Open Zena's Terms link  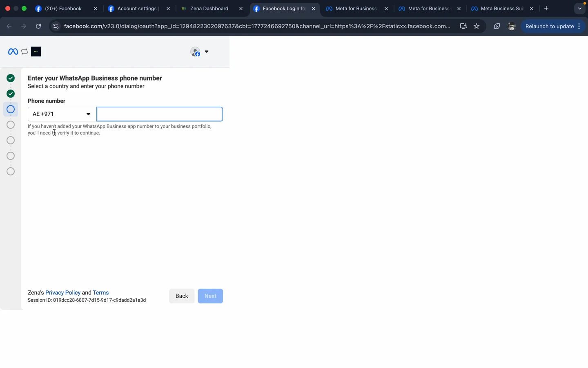tap(101, 293)
